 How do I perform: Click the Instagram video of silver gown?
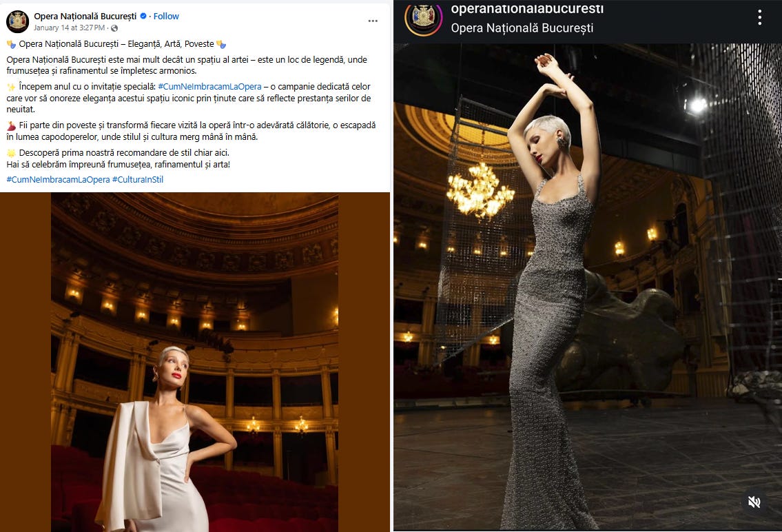point(588,287)
